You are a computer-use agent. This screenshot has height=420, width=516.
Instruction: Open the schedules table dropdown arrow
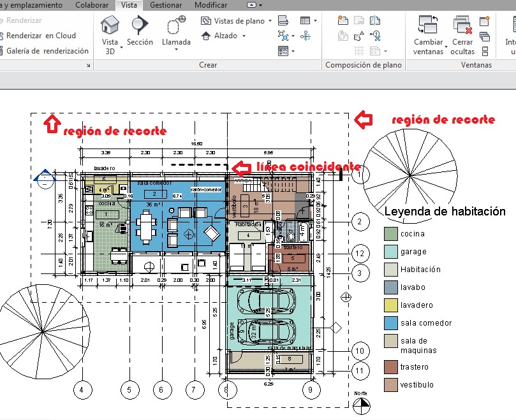(x=315, y=21)
